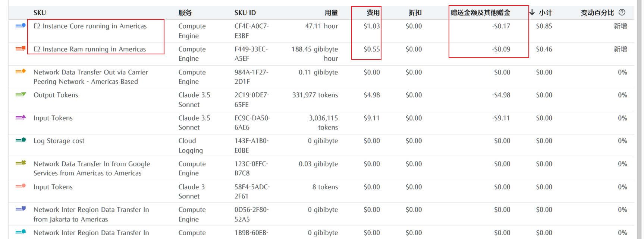
Task: Select the Log Storage cost row name
Action: click(59, 141)
